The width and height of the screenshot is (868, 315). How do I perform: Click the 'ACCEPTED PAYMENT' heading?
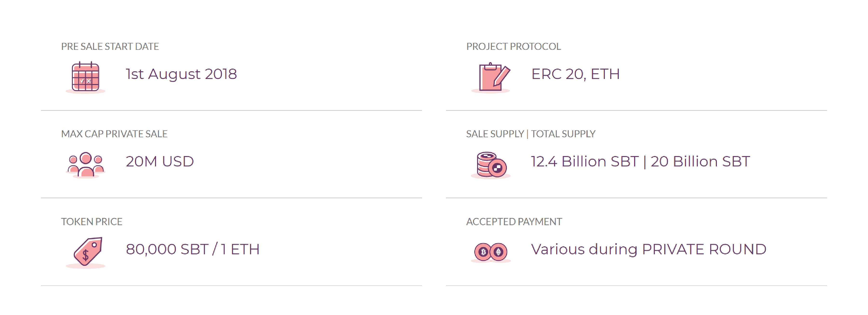[514, 222]
